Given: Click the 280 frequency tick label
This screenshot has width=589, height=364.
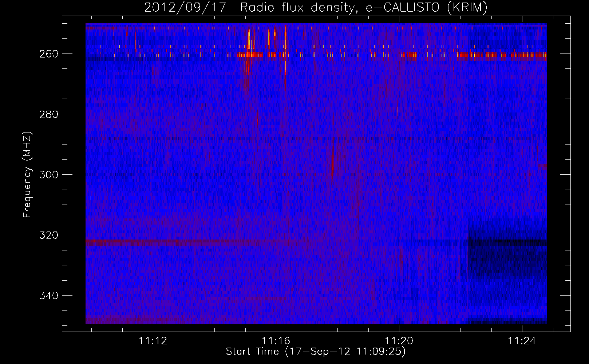Looking at the screenshot, I should 48,114.
